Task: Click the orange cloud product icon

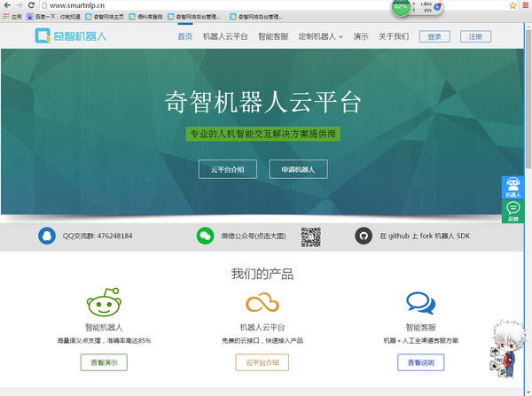Action: [262, 302]
